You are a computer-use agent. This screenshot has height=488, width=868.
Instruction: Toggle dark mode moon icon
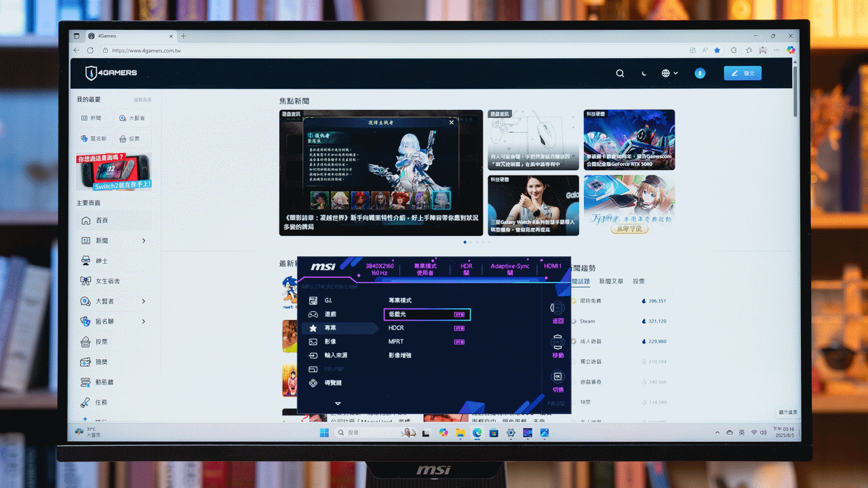(644, 73)
